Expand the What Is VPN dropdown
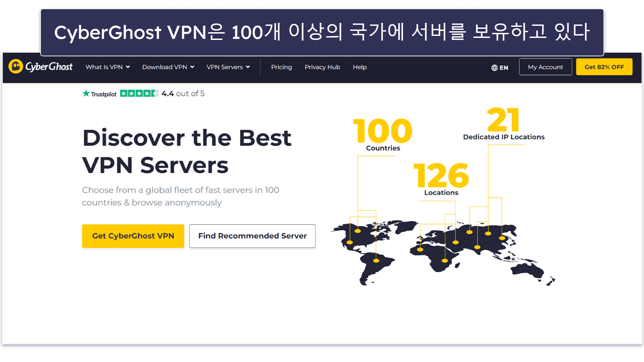 pyautogui.click(x=108, y=67)
